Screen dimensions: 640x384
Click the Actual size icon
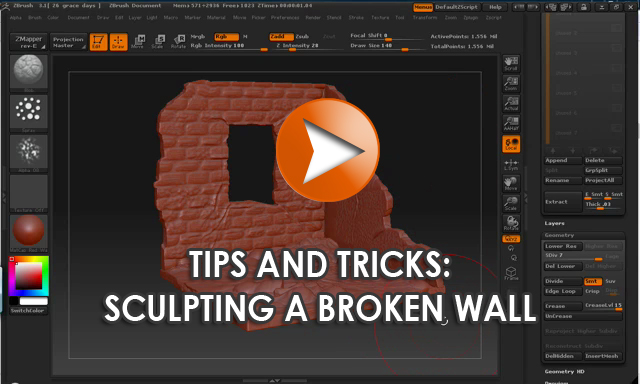pyautogui.click(x=511, y=104)
